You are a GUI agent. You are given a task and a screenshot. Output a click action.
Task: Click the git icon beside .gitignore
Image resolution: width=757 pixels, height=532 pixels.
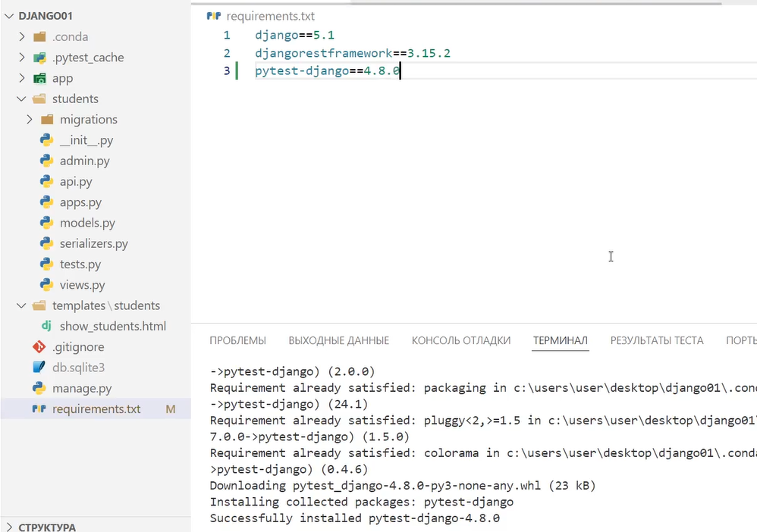pyautogui.click(x=39, y=347)
